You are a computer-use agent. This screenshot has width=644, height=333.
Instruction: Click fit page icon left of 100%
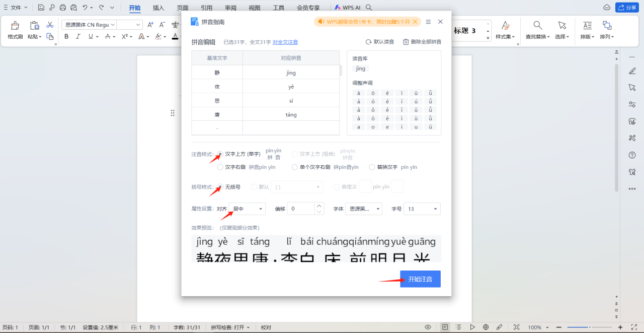tap(516, 327)
